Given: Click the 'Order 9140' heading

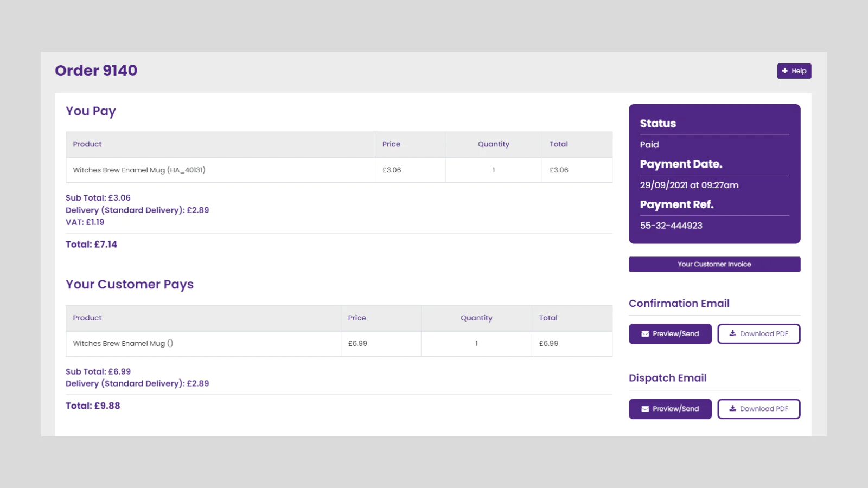Looking at the screenshot, I should click(96, 70).
